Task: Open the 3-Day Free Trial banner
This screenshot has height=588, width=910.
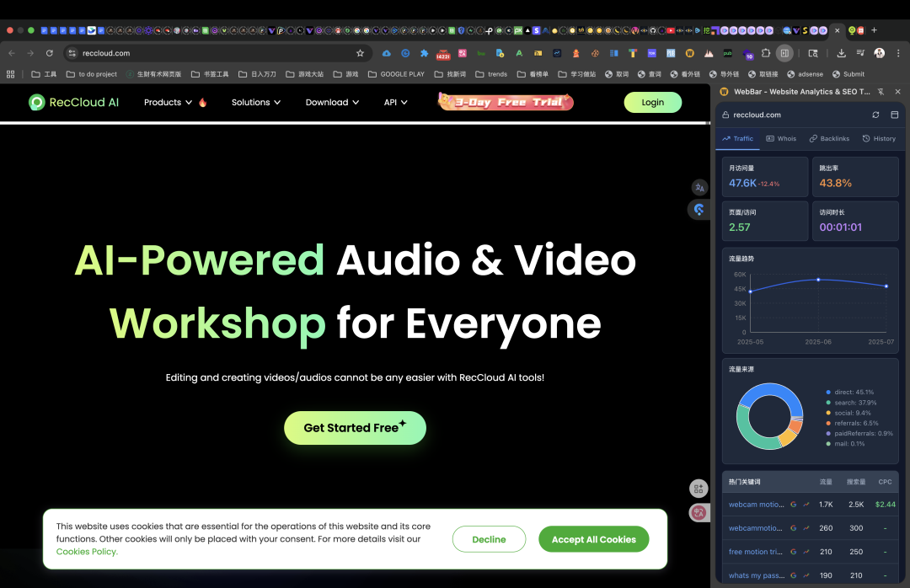Action: pyautogui.click(x=506, y=102)
